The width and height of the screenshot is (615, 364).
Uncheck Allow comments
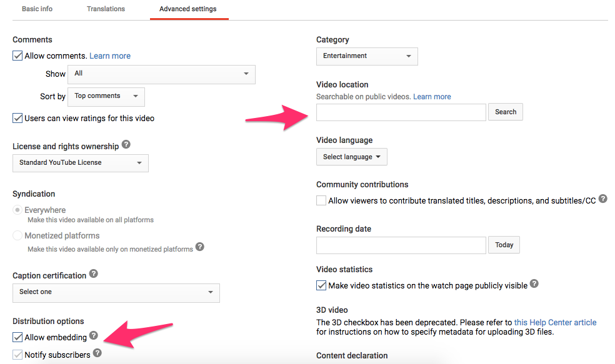click(x=17, y=55)
